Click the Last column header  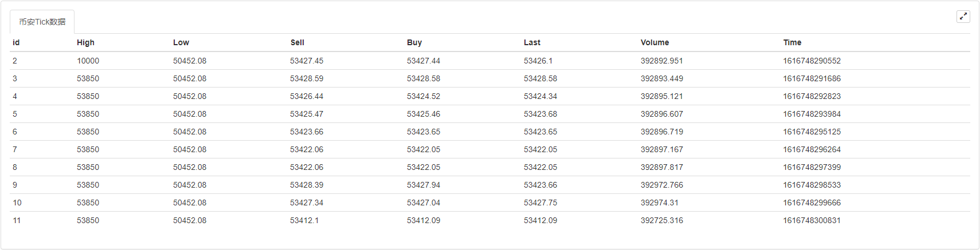(x=532, y=42)
